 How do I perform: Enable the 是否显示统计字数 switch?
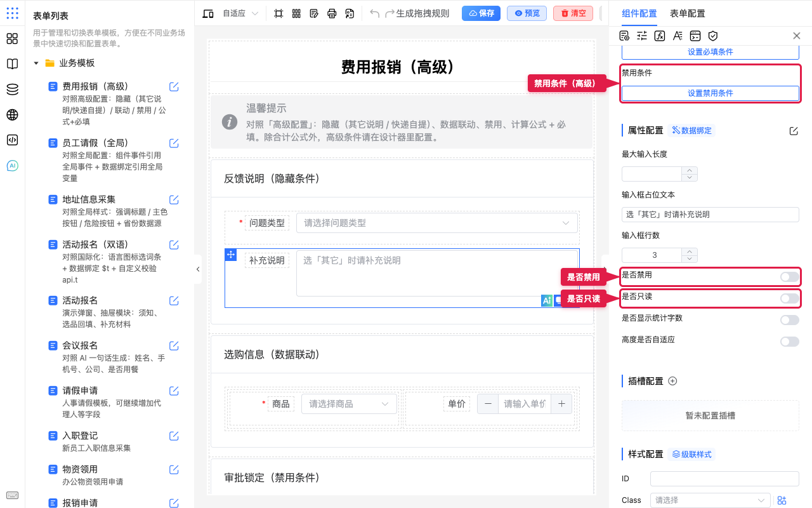coord(790,320)
